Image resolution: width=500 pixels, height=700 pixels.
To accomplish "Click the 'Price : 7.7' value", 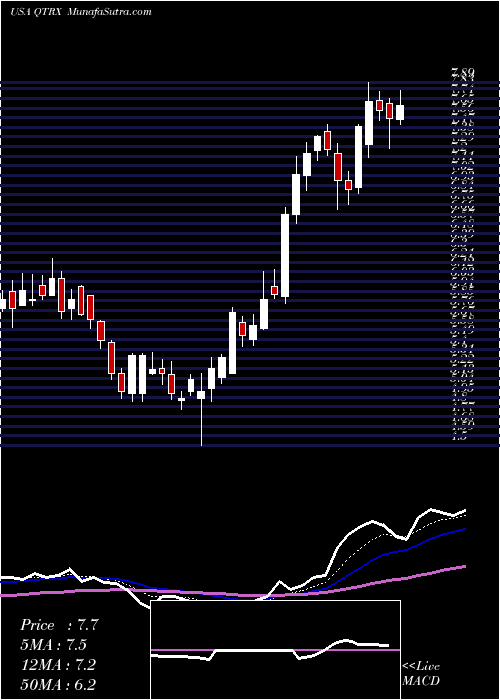I will click(59, 625).
